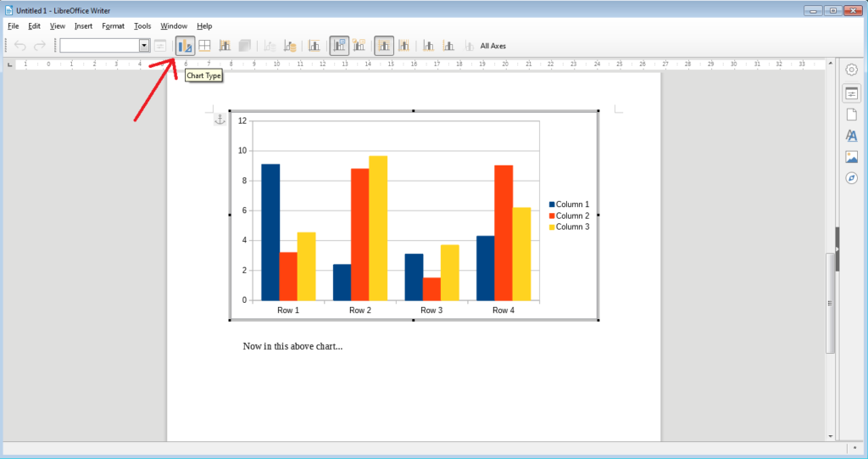Open the Insert menu
868x459 pixels.
pyautogui.click(x=84, y=26)
